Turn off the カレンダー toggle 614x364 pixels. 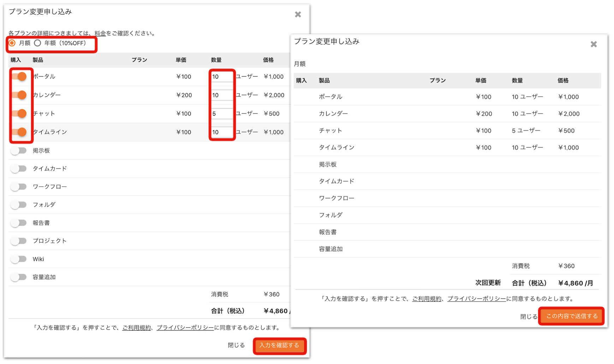tap(19, 95)
